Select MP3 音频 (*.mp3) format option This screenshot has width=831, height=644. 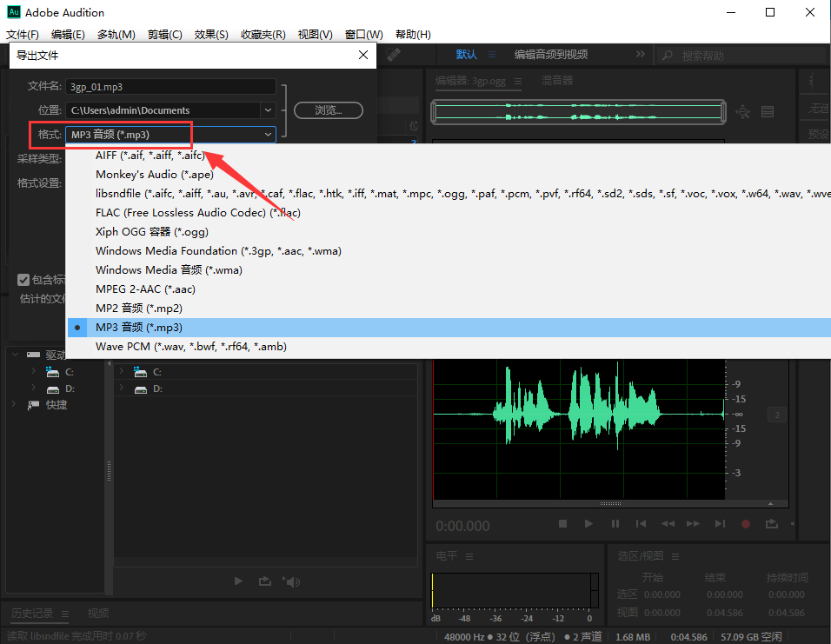click(x=139, y=328)
